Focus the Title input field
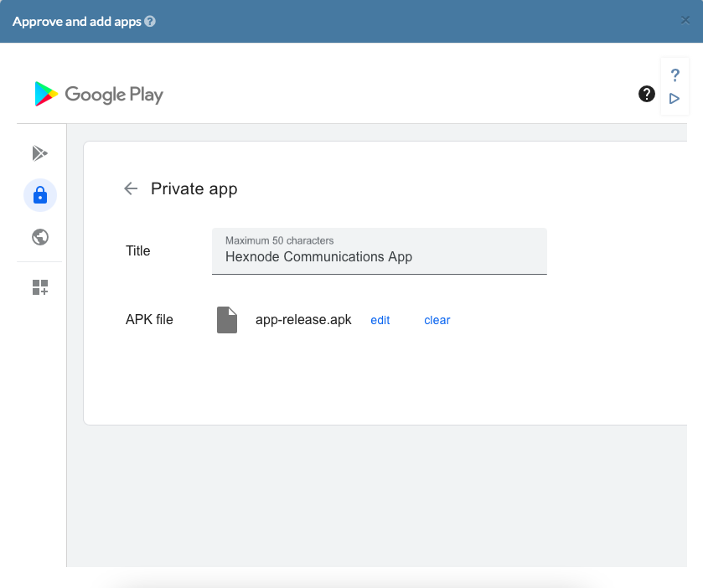This screenshot has height=588, width=703. [x=380, y=251]
